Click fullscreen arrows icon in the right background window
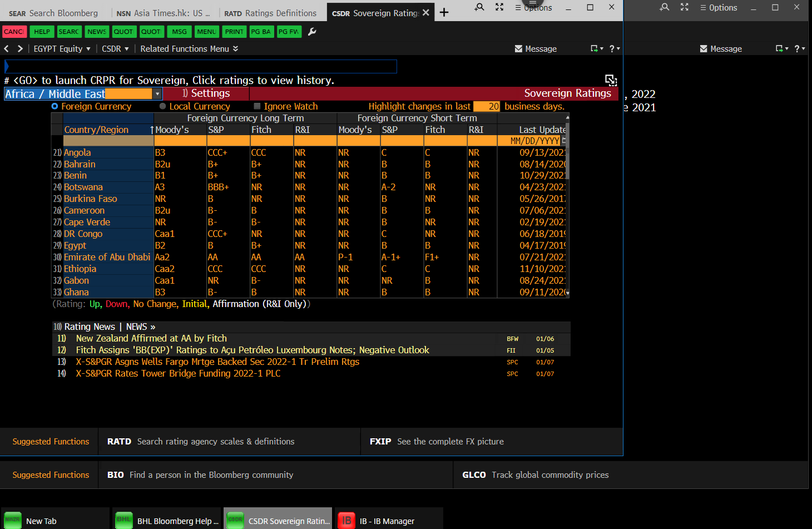The width and height of the screenshot is (812, 529). 685,7
